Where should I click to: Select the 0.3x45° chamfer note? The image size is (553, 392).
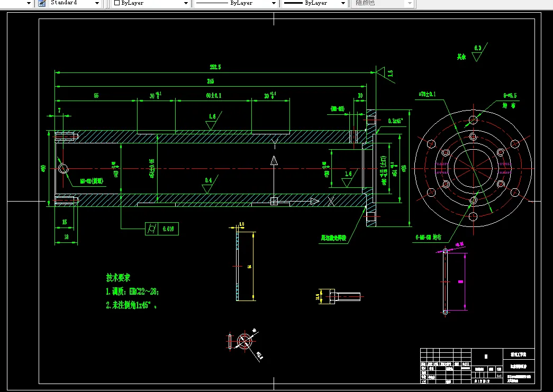point(395,121)
